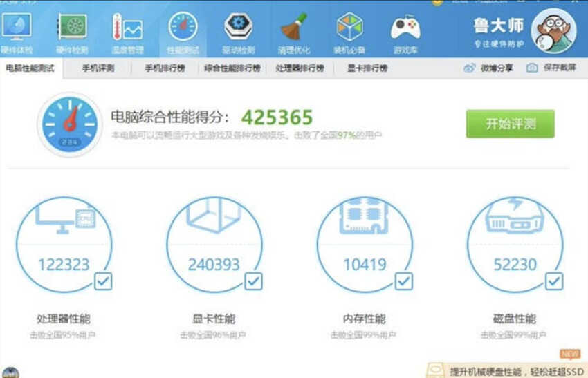Click the green 开始评测 button
The width and height of the screenshot is (588, 378).
pos(511,124)
